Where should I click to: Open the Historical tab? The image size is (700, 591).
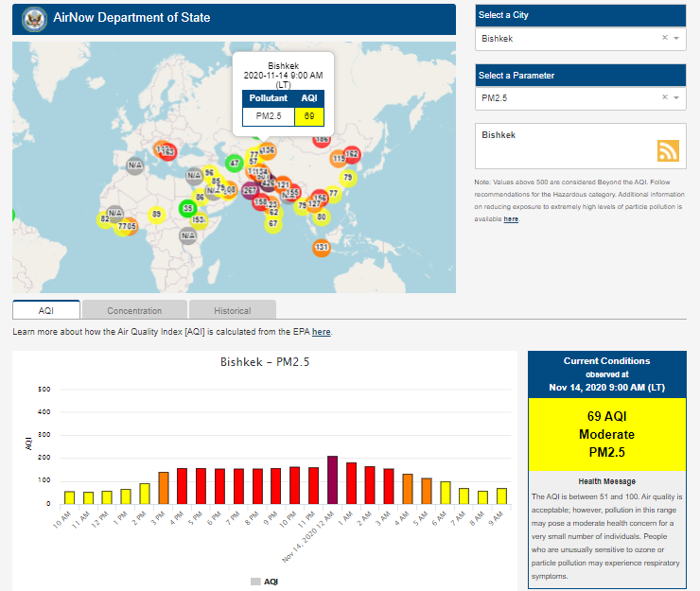(x=232, y=310)
